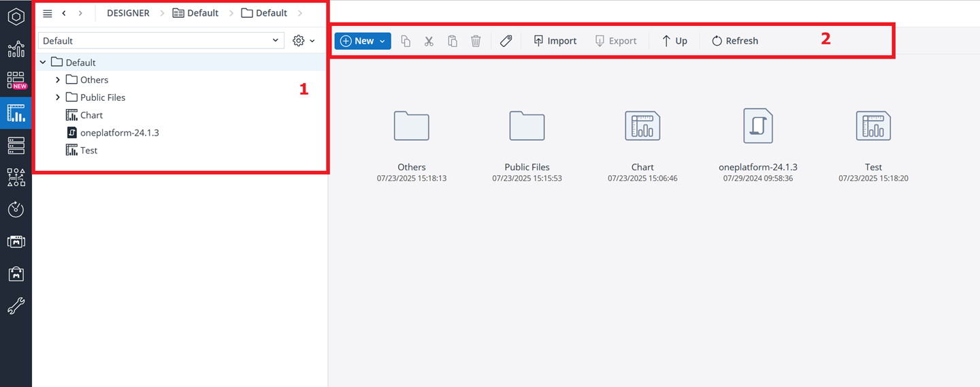Screen dimensions: 980x387
Task: Click DESIGNER in the breadcrumb
Action: click(x=128, y=13)
